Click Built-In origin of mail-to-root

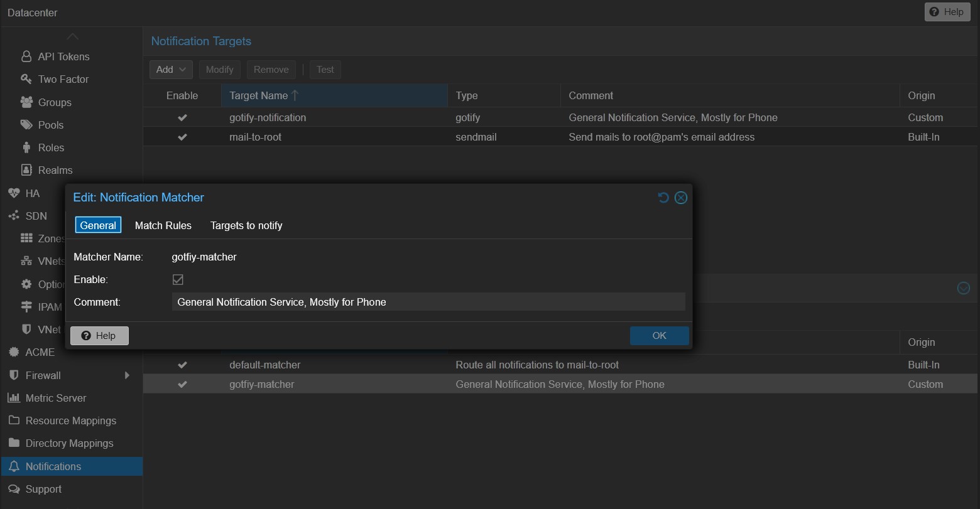[x=924, y=137]
